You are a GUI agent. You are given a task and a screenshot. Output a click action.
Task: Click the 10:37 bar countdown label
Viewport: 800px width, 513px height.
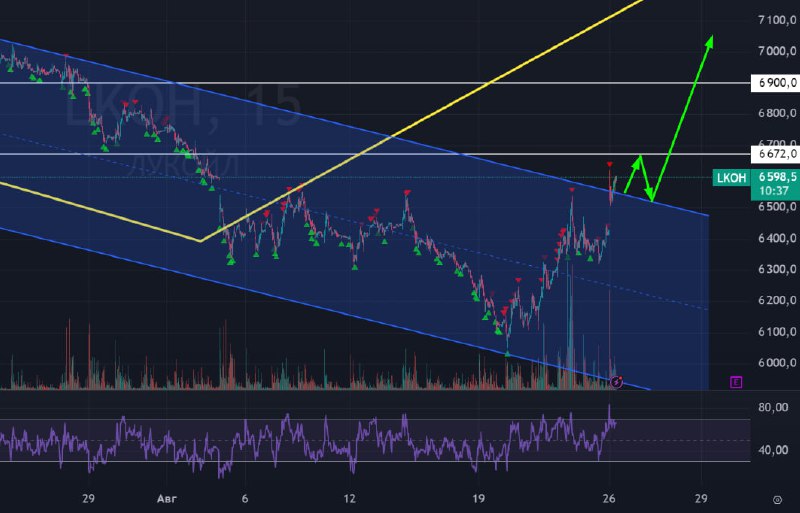tap(774, 191)
